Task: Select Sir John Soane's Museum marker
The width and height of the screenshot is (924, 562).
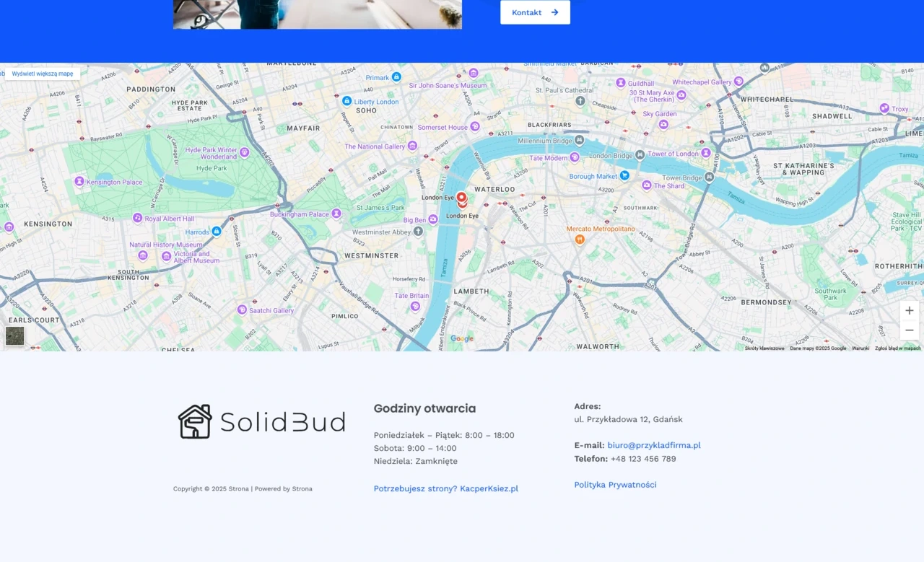Action: (x=474, y=73)
